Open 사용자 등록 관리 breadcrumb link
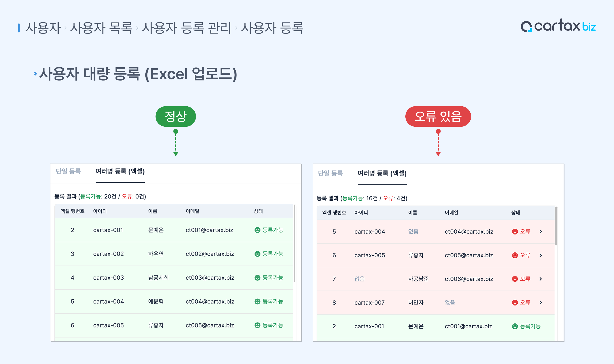 click(x=186, y=28)
